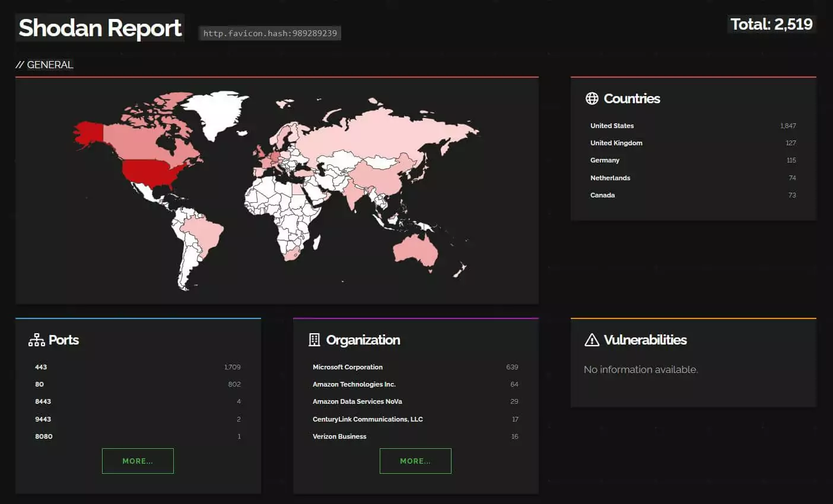Select the Shodan Report title
Viewport: 833px width, 504px height.
click(99, 28)
